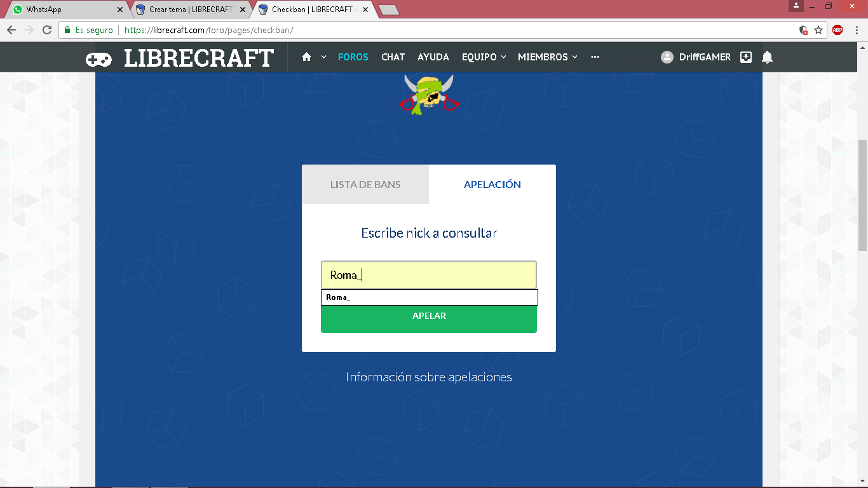Close the WhatsApp browser tab
Image resolution: width=868 pixels, height=488 pixels.
point(119,10)
